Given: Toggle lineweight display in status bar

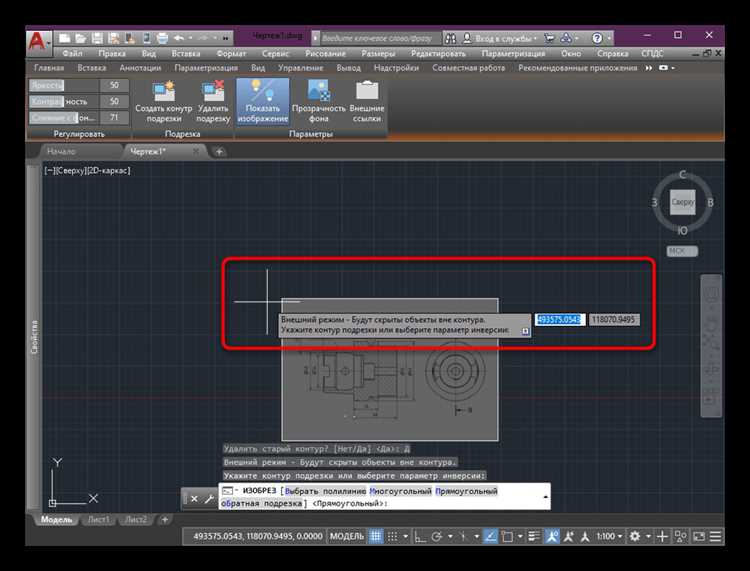Looking at the screenshot, I should [x=534, y=537].
